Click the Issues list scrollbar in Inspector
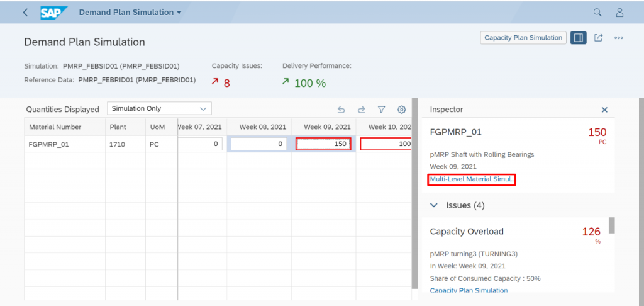This screenshot has width=644, height=306. [611, 225]
